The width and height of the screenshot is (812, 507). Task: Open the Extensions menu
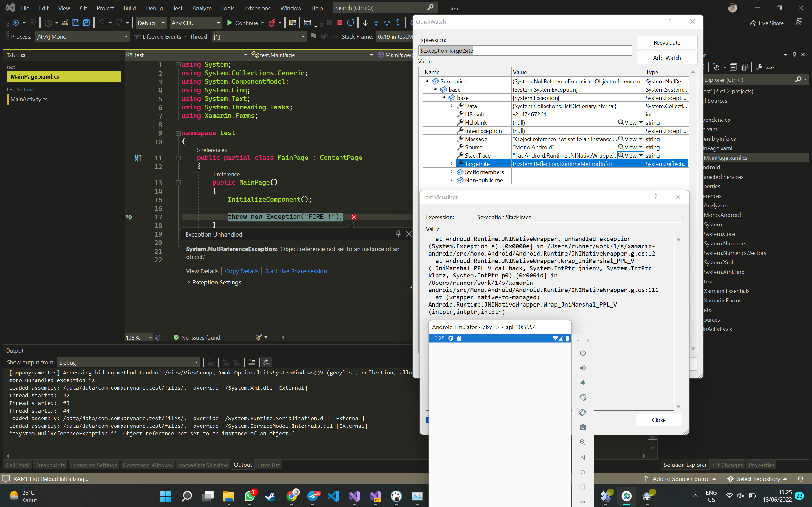257,8
